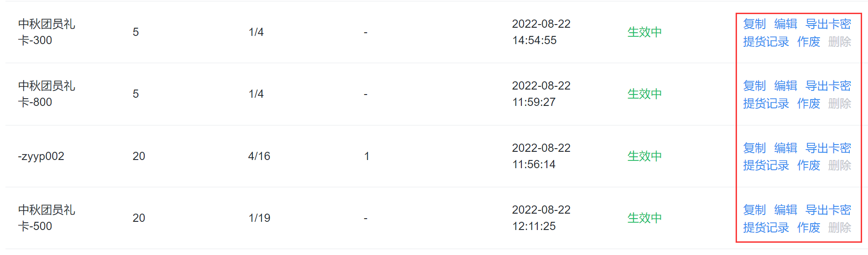Screen dimensions: 868x255
Task: Void the 中秋团员礼卡-800 card with 作废
Action: (x=808, y=104)
